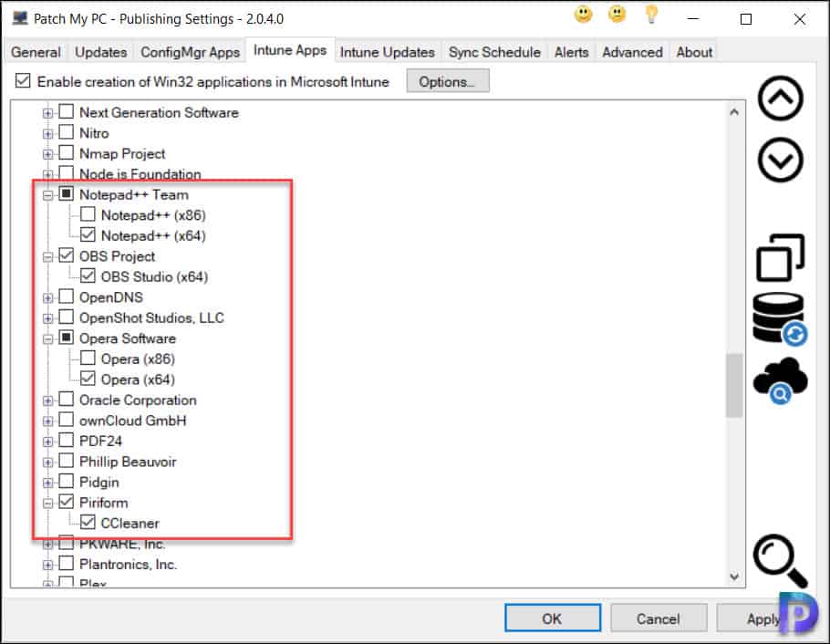830x644 pixels.
Task: Click the copy overlapping squares icon
Action: click(x=780, y=257)
